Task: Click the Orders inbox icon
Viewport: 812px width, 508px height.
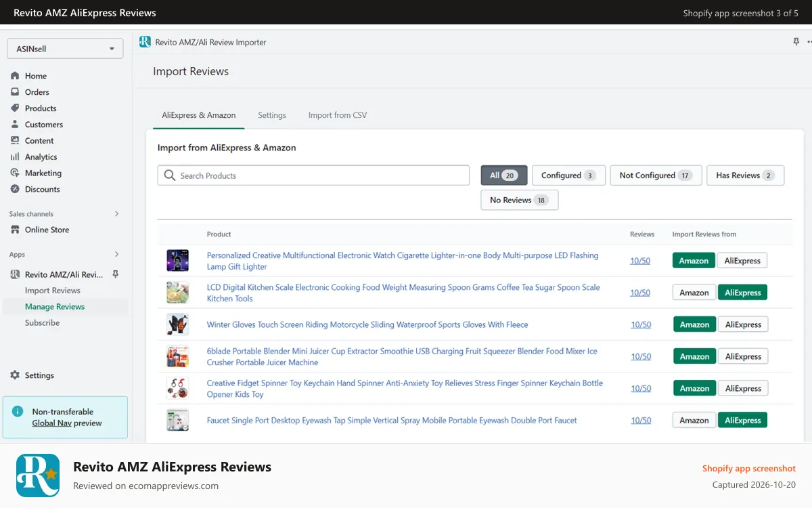Action: 15,92
